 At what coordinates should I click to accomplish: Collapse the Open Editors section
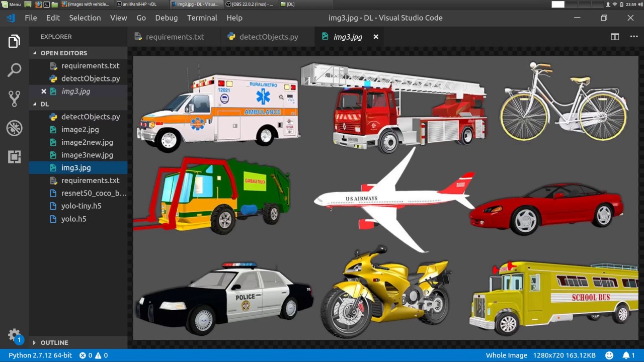coord(78,53)
